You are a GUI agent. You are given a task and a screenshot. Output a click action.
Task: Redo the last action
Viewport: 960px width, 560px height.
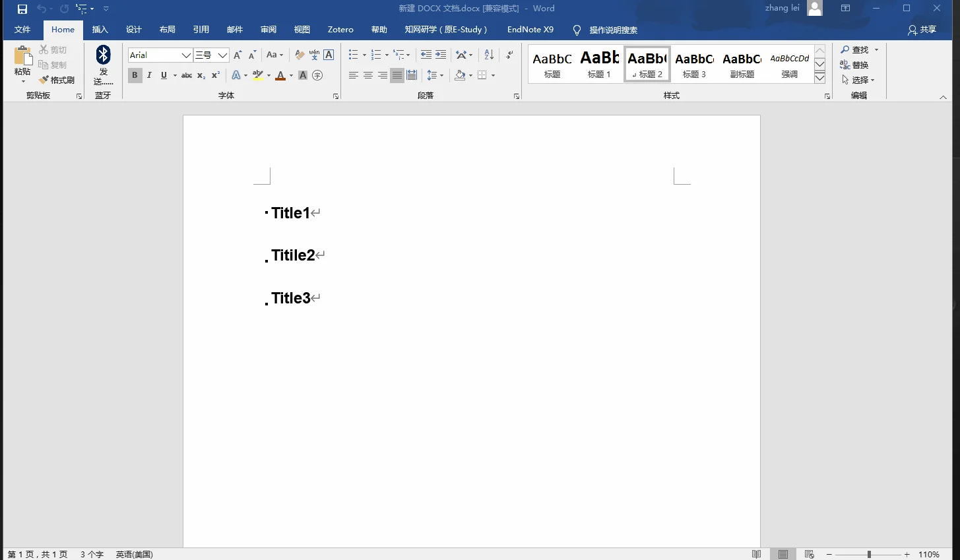(64, 9)
